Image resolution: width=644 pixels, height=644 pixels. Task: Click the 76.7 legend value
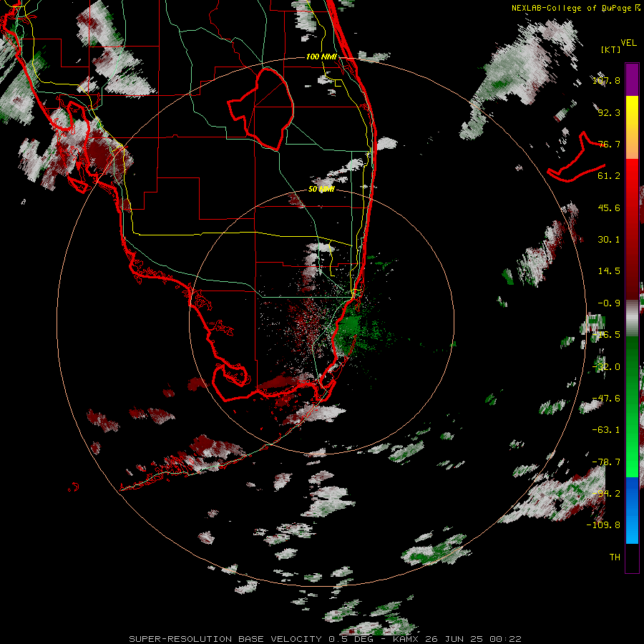click(609, 144)
